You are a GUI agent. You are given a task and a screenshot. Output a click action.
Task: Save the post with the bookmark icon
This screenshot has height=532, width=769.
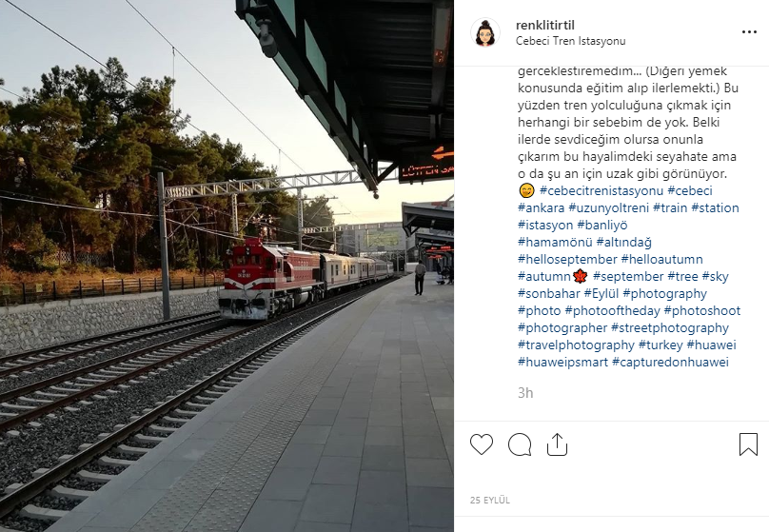click(x=748, y=443)
